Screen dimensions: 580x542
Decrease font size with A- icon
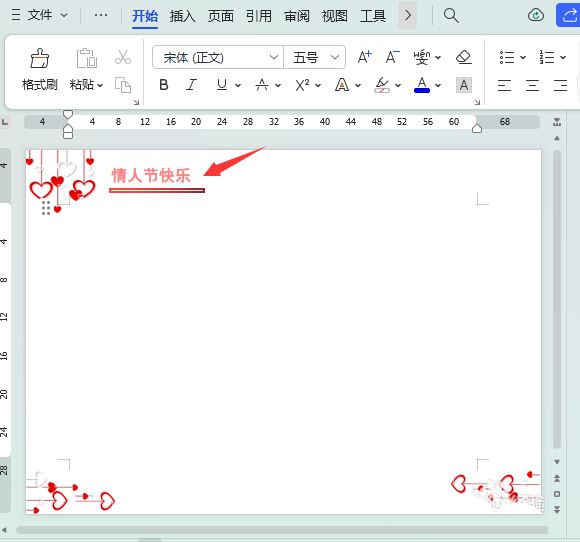coord(393,57)
